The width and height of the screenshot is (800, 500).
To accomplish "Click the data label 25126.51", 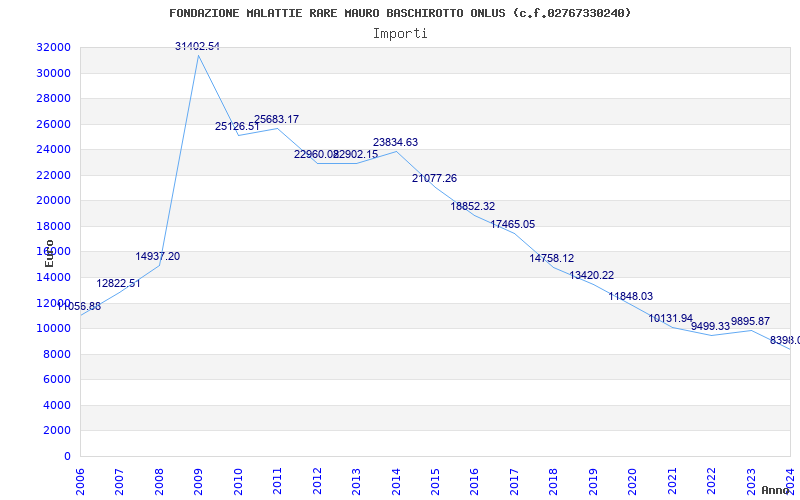I will pos(237,127).
